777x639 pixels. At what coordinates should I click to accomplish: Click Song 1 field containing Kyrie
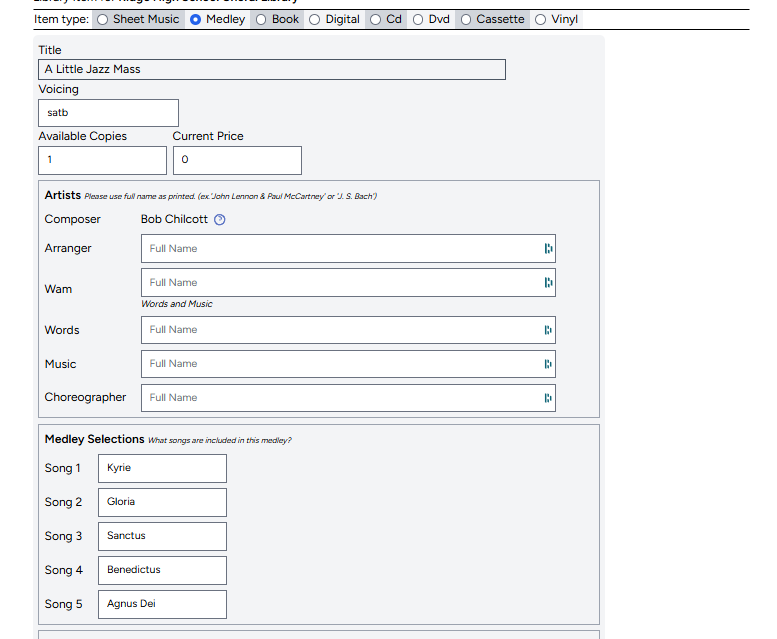(x=163, y=468)
